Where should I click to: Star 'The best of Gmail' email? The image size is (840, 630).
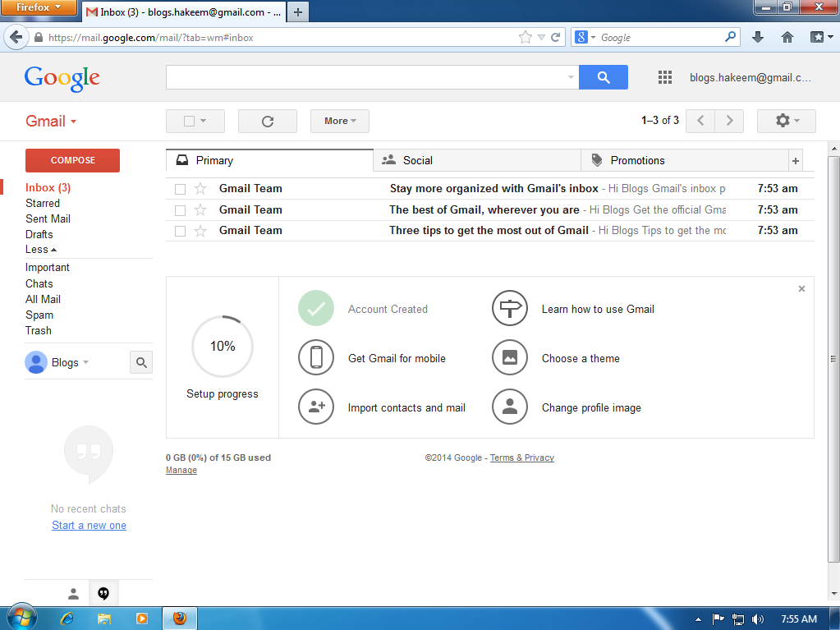pos(200,210)
